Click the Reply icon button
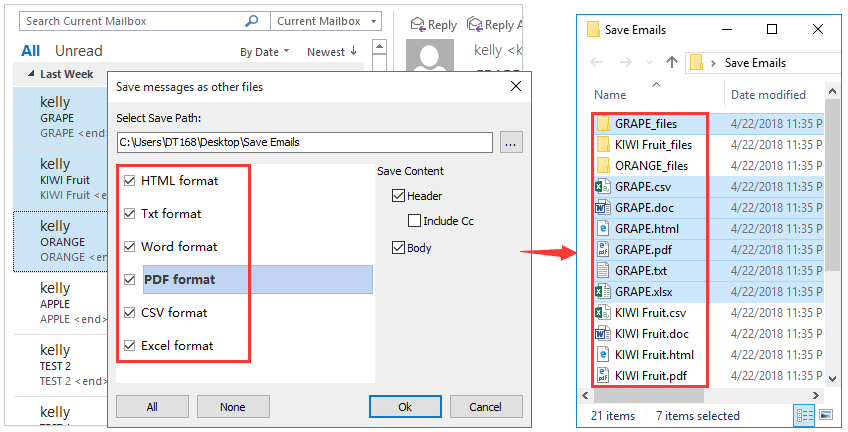Image resolution: width=848 pixels, height=432 pixels. point(434,25)
